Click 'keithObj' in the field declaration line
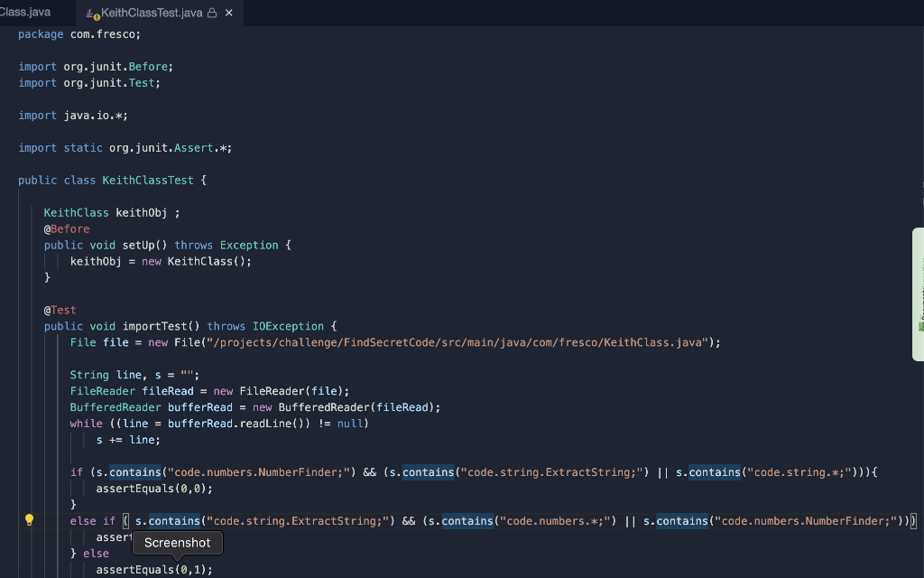Viewport: 924px width, 578px height. [x=142, y=212]
